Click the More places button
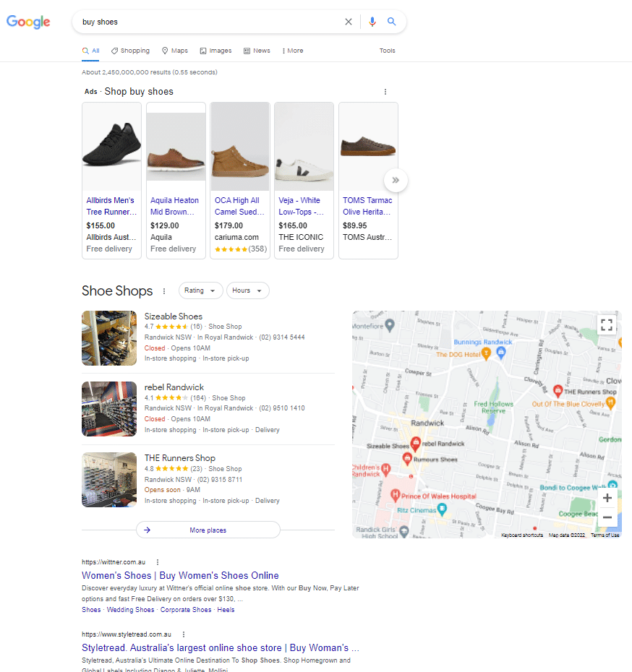 208,530
